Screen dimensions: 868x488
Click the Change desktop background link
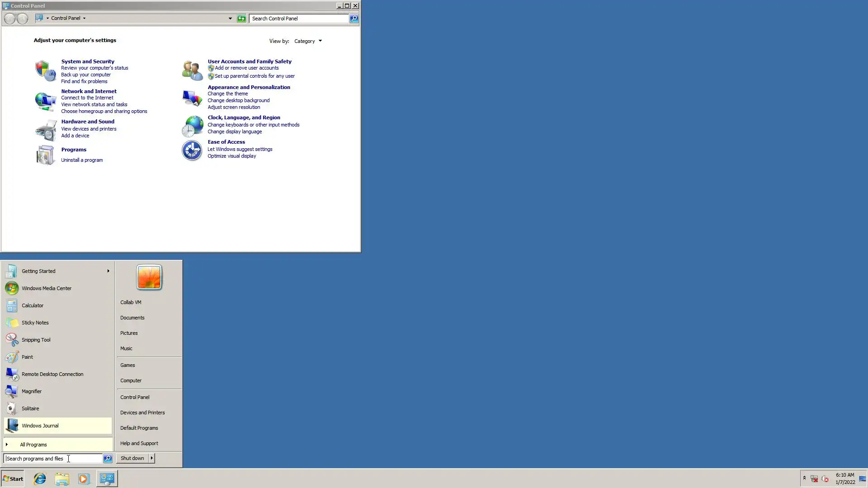click(238, 100)
